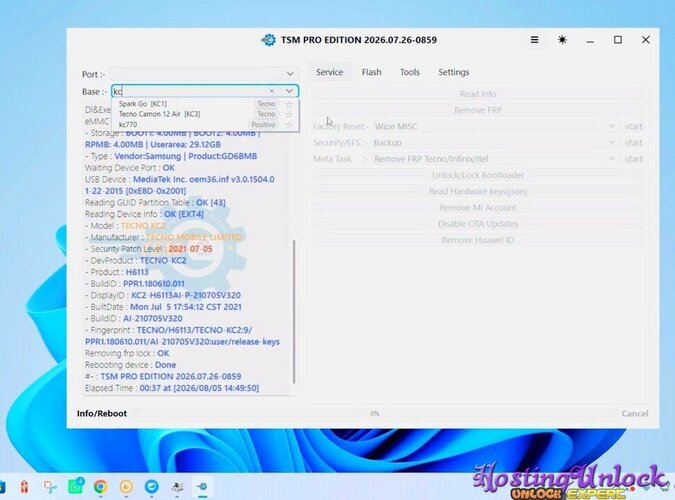675x500 pixels.
Task: Open the Device Manager taskbar icon
Action: pyautogui.click(x=177, y=487)
